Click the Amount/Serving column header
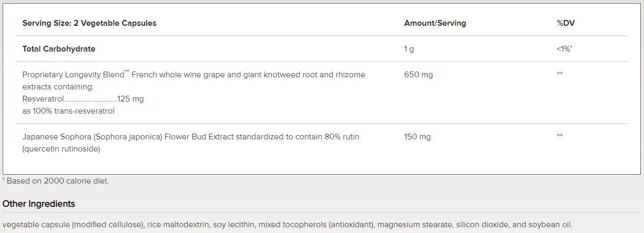The height and width of the screenshot is (233, 644). (x=435, y=23)
